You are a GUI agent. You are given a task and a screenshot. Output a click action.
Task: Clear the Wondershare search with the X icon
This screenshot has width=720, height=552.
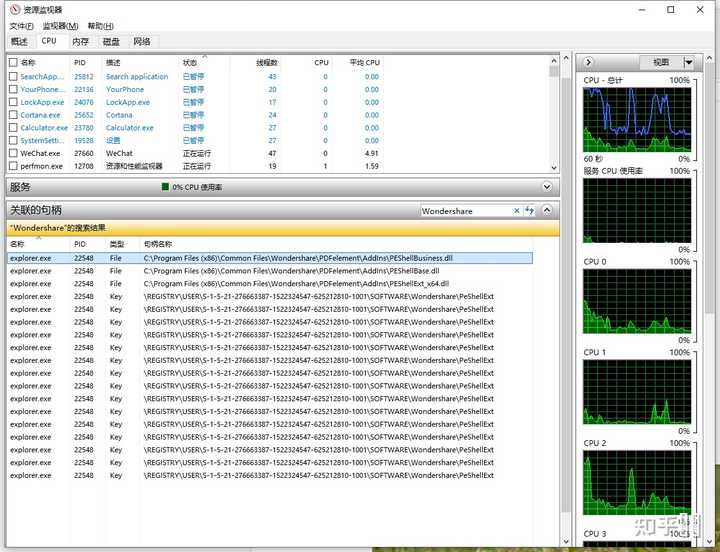coord(517,211)
